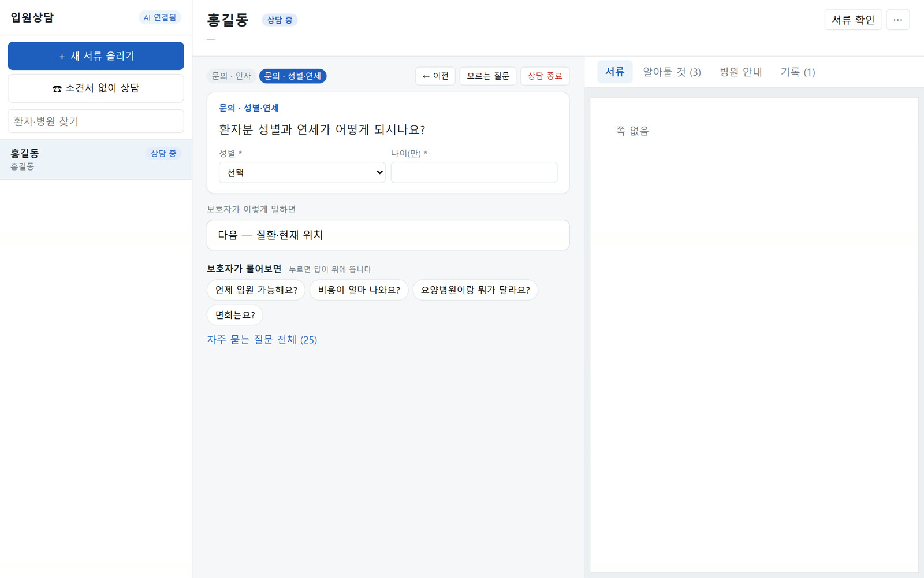This screenshot has width=924, height=578.
Task: Click the '비용이 얼마 나와요?' question chip
Action: (359, 290)
